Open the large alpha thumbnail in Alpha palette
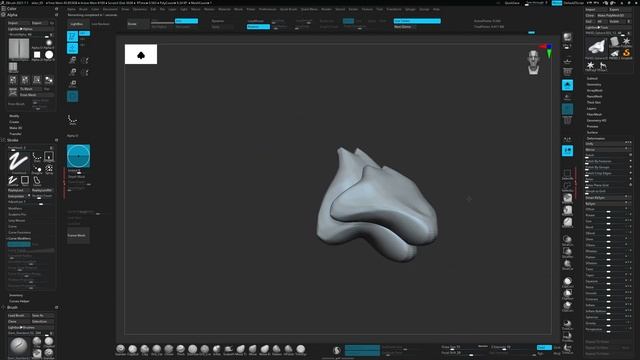This screenshot has width=640, height=360. pos(19,49)
